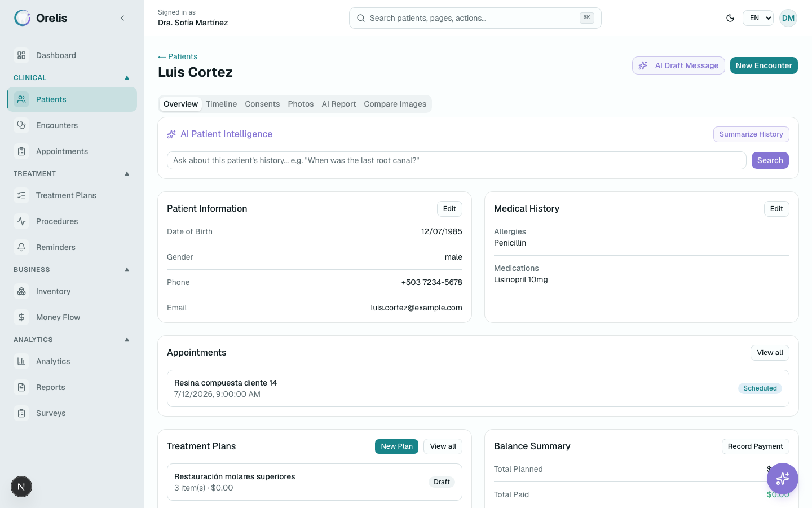This screenshot has height=508, width=812.
Task: Open Treatment Plans checklist icon
Action: [x=21, y=195]
